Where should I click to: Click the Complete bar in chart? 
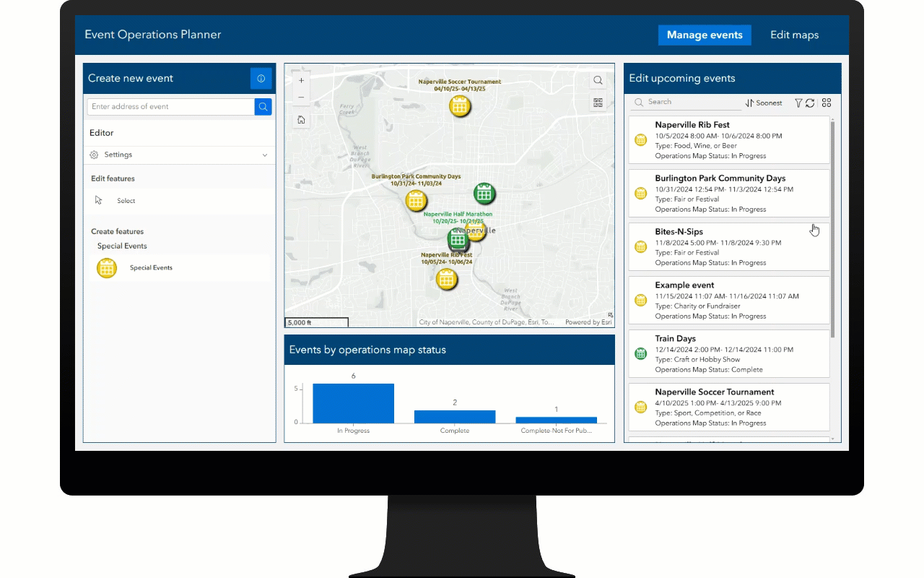tap(455, 417)
